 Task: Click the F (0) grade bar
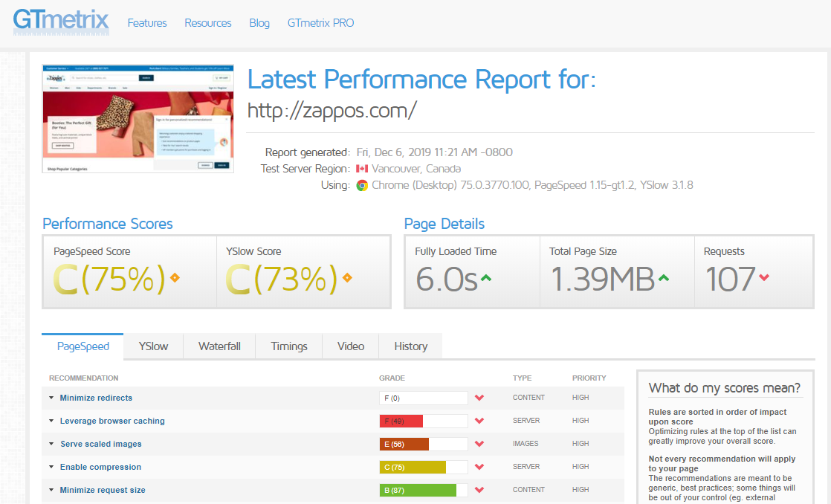[x=424, y=398]
